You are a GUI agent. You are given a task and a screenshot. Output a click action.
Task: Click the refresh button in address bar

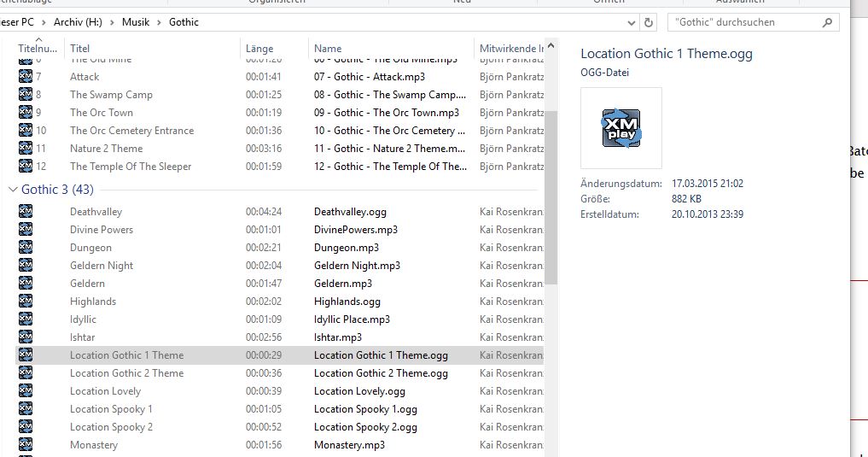pyautogui.click(x=649, y=22)
